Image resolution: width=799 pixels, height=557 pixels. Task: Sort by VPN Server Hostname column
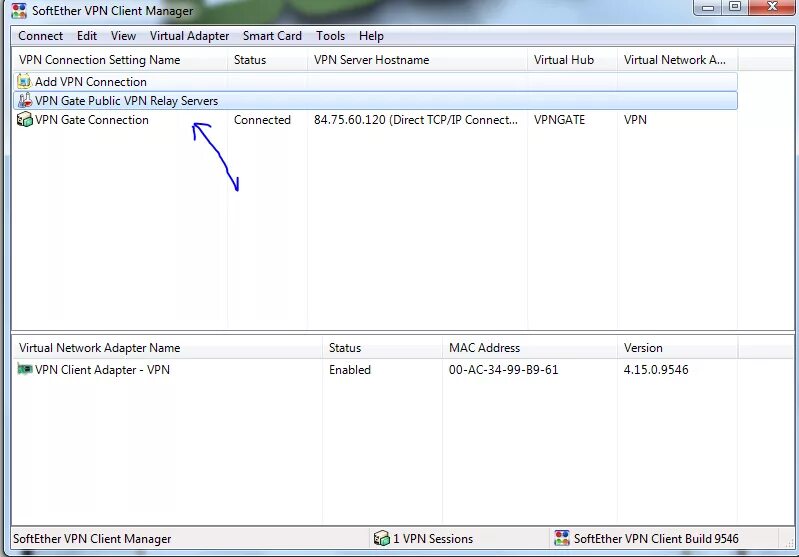(417, 60)
